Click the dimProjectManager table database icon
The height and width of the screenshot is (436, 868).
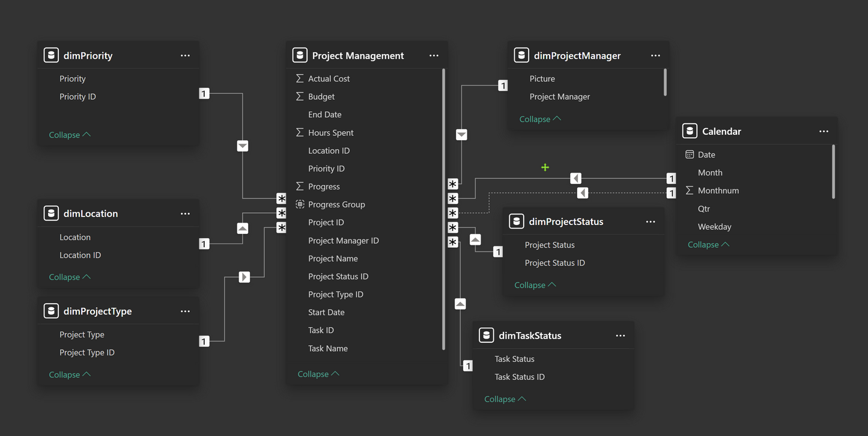[x=521, y=55]
